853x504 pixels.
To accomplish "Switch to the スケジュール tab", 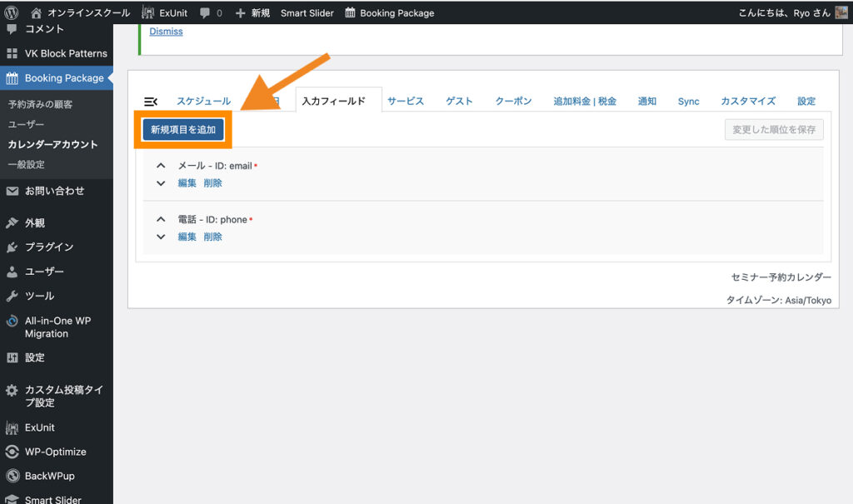I will point(203,101).
